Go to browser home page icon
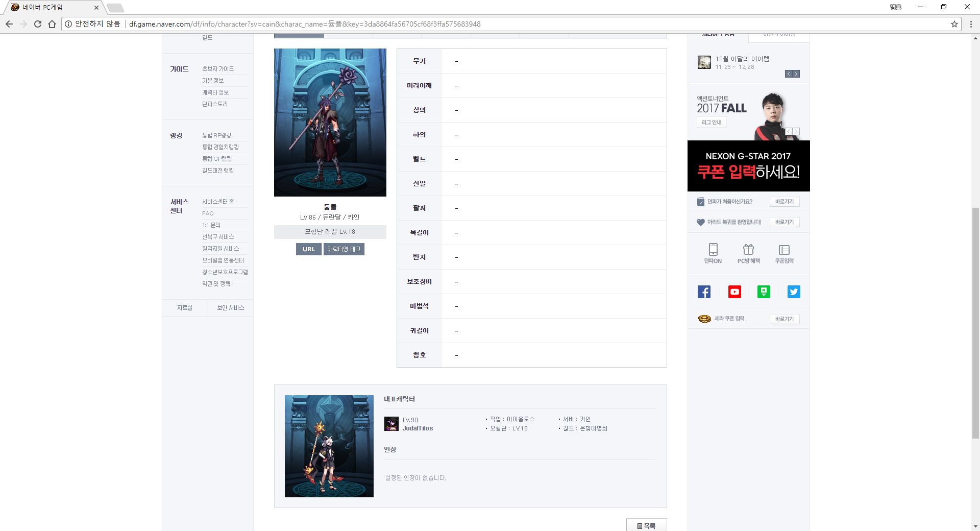Screen dimensions: 980x531 [52, 24]
